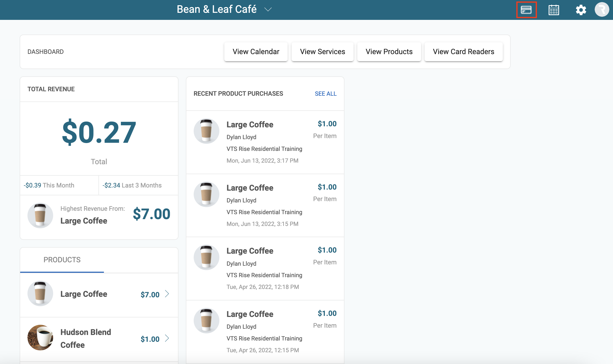Expand the Bean & Leaf Café dropdown
Viewport: 613px width, 364px height.
(268, 10)
